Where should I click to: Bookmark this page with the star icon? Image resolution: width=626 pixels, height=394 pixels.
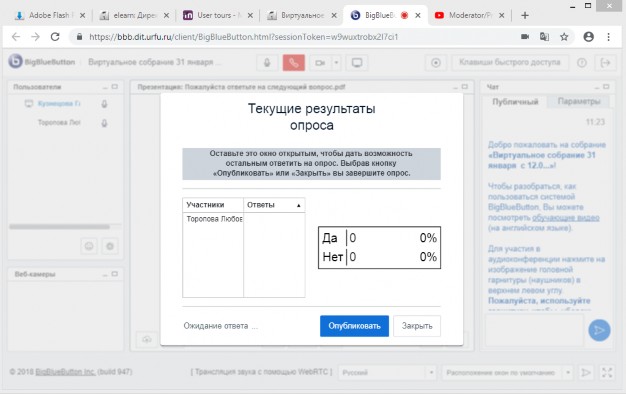tap(564, 37)
